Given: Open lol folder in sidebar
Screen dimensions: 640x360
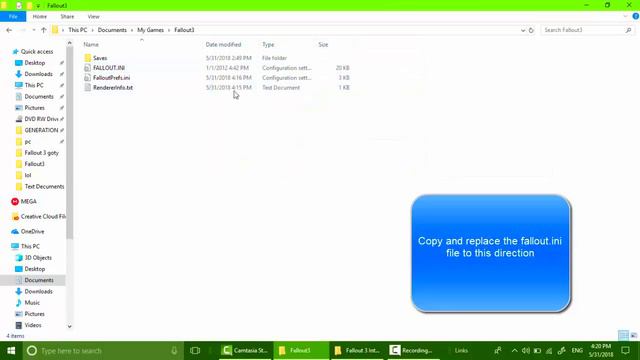Looking at the screenshot, I should (x=28, y=175).
